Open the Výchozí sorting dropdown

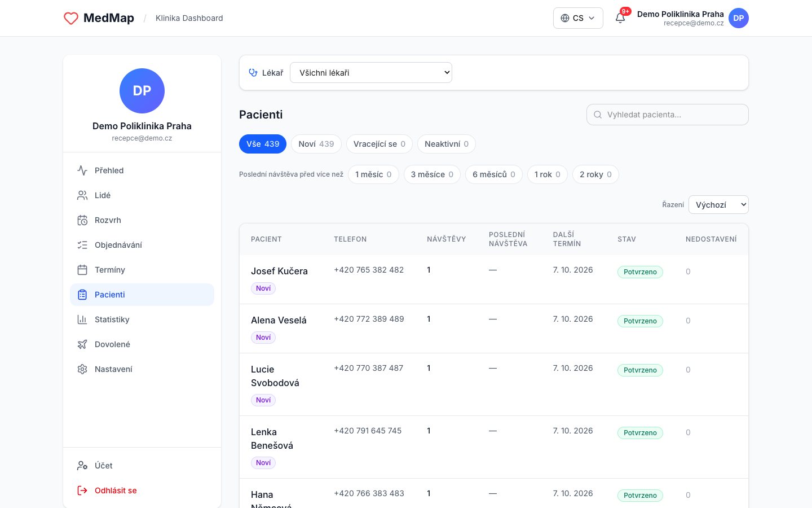718,205
